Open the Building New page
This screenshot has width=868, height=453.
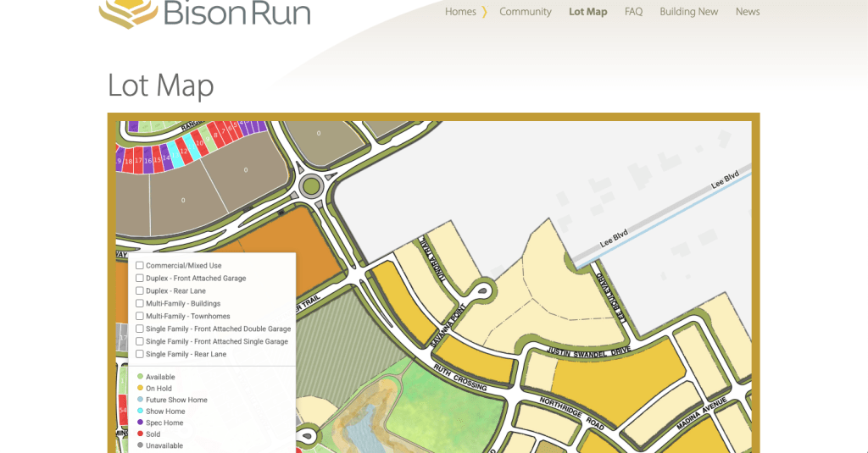[x=688, y=12]
